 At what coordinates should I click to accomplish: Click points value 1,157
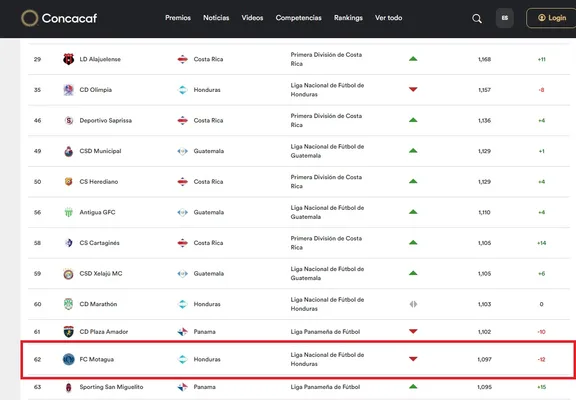coord(485,90)
